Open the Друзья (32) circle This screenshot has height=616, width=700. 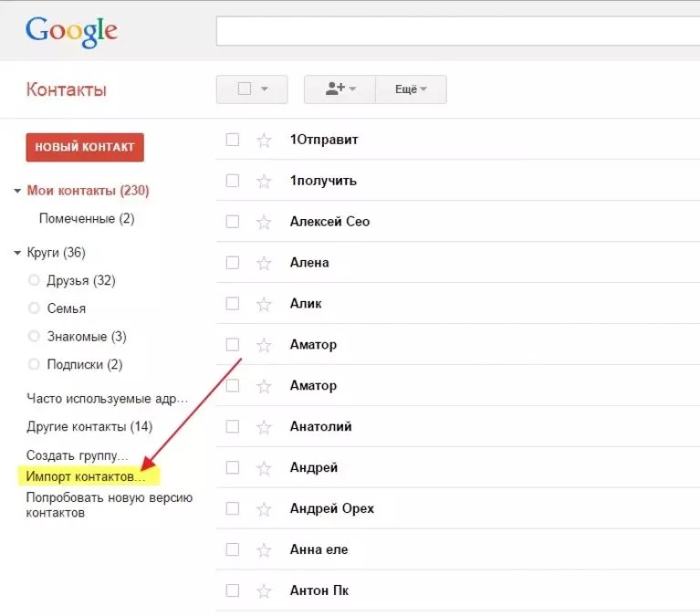click(x=81, y=281)
